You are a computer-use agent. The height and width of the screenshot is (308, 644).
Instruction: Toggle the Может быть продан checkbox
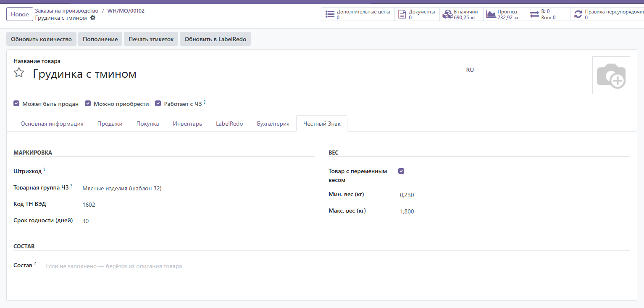16,103
